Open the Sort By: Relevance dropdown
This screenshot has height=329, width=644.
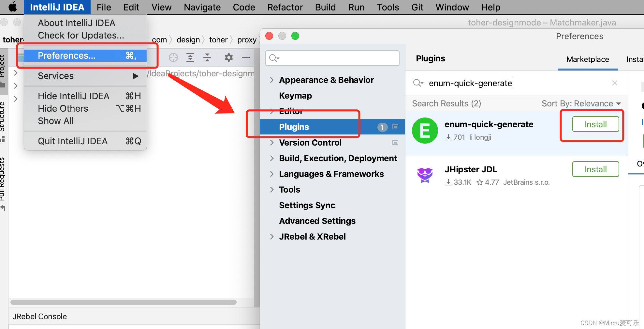click(581, 103)
